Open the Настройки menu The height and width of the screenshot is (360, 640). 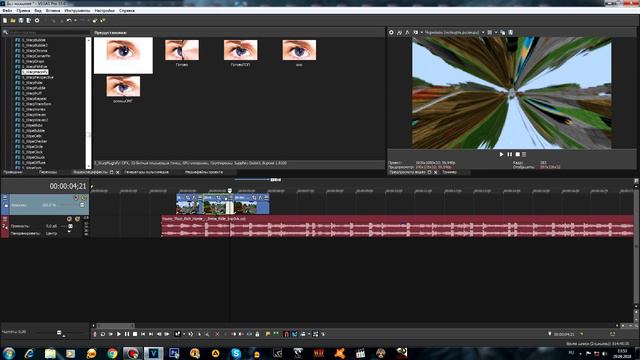(104, 10)
